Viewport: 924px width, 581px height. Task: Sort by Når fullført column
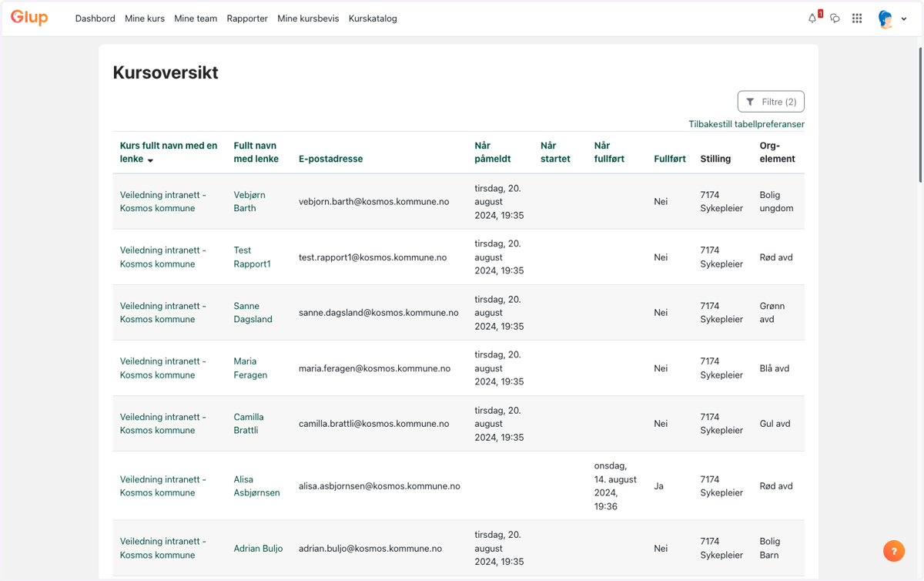pos(609,152)
